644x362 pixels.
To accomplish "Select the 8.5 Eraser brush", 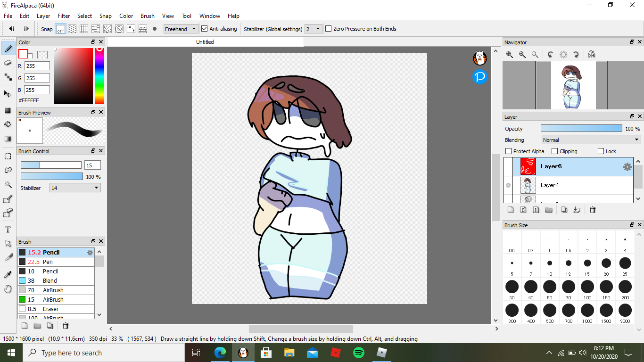I will coord(56,309).
